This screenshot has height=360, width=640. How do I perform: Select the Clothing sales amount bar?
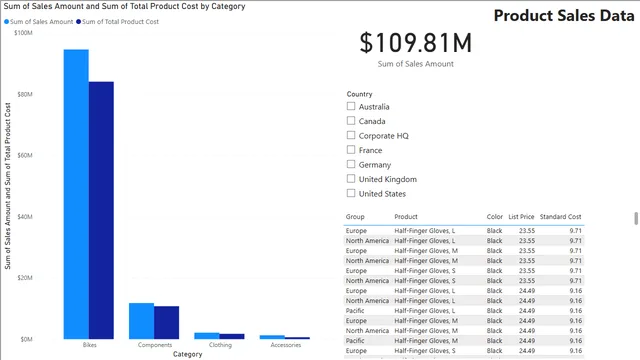207,336
